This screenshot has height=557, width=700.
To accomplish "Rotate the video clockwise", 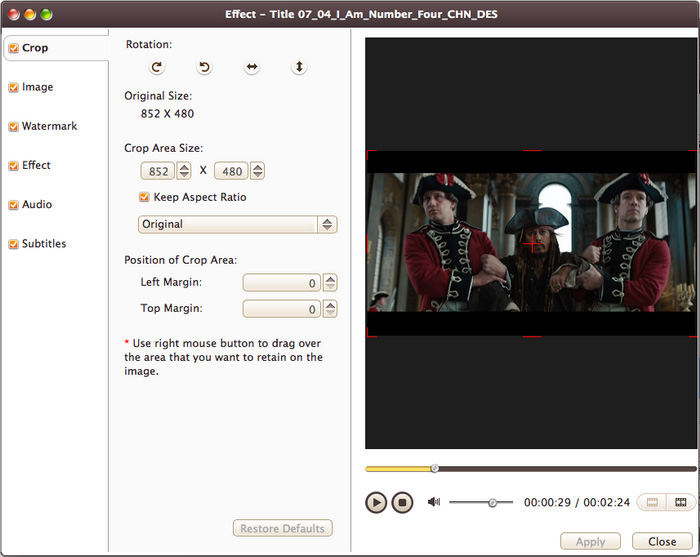I will (157, 67).
